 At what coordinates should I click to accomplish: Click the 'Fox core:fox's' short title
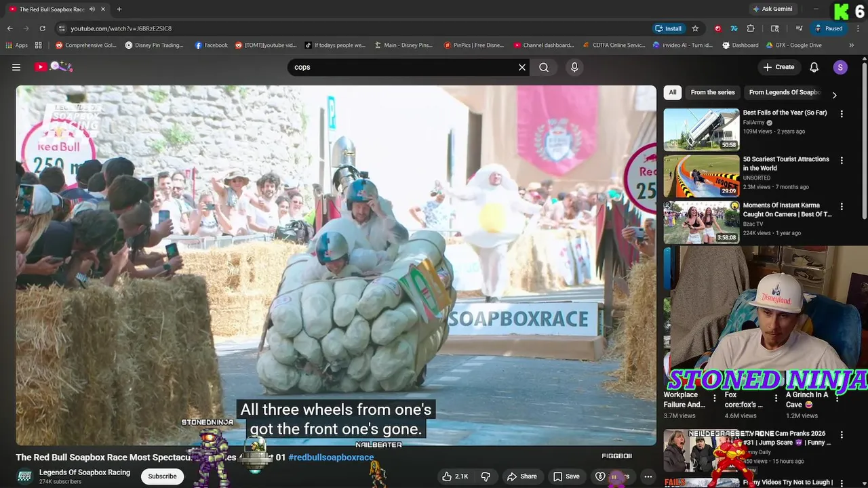point(743,400)
